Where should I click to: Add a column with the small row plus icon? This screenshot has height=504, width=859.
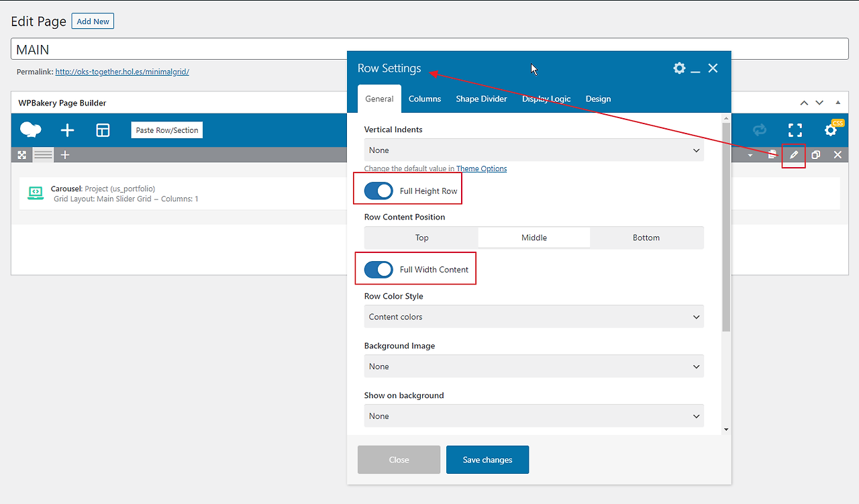click(x=65, y=155)
